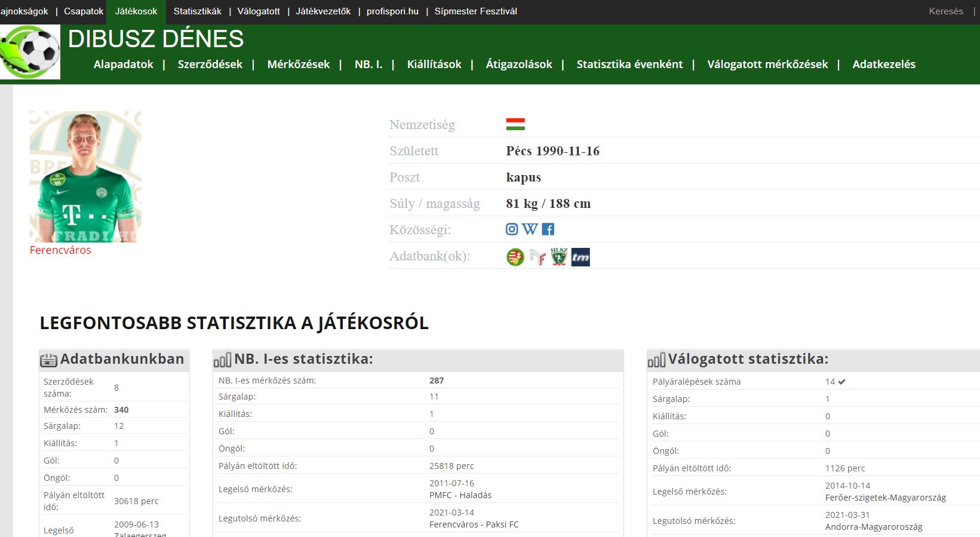The width and height of the screenshot is (980, 537).
Task: Open the Instagram social icon
Action: [x=512, y=229]
